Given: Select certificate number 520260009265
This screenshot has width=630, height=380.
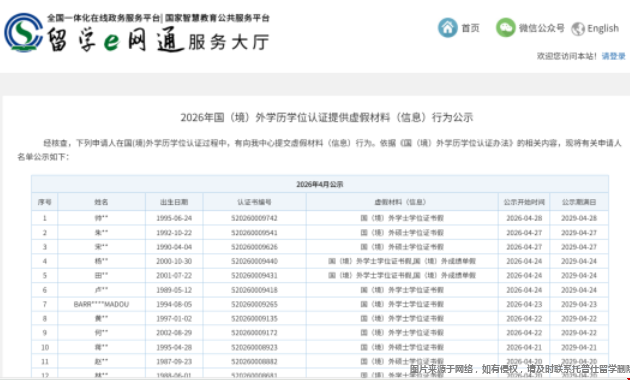Looking at the screenshot, I should click(x=254, y=304).
